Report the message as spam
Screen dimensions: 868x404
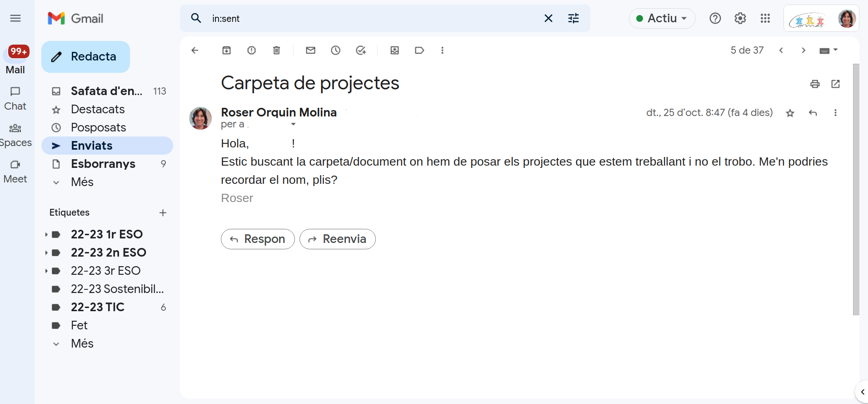pyautogui.click(x=251, y=50)
